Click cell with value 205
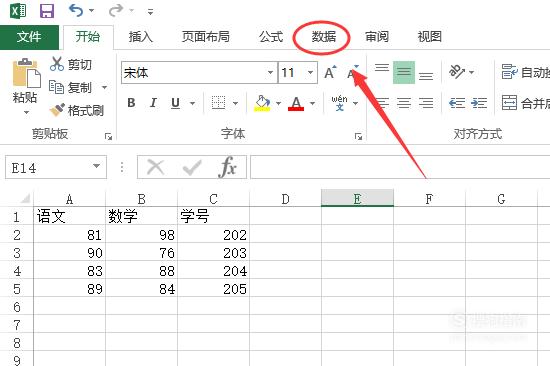Viewport: 550px width, 366px height. 214,289
